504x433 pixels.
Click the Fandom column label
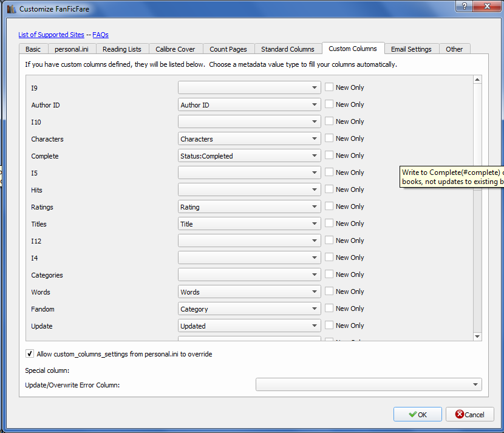[43, 309]
